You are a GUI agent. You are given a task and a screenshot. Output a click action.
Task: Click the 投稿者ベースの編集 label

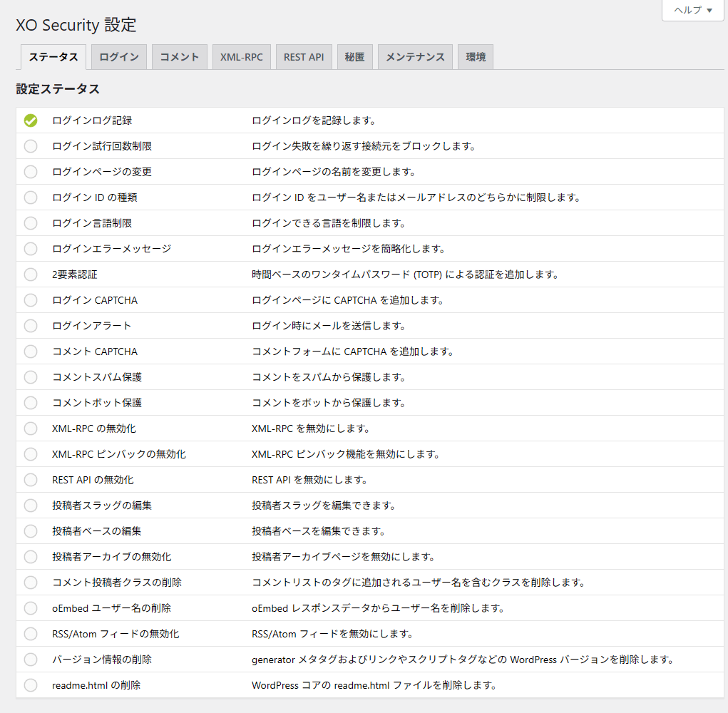point(97,531)
